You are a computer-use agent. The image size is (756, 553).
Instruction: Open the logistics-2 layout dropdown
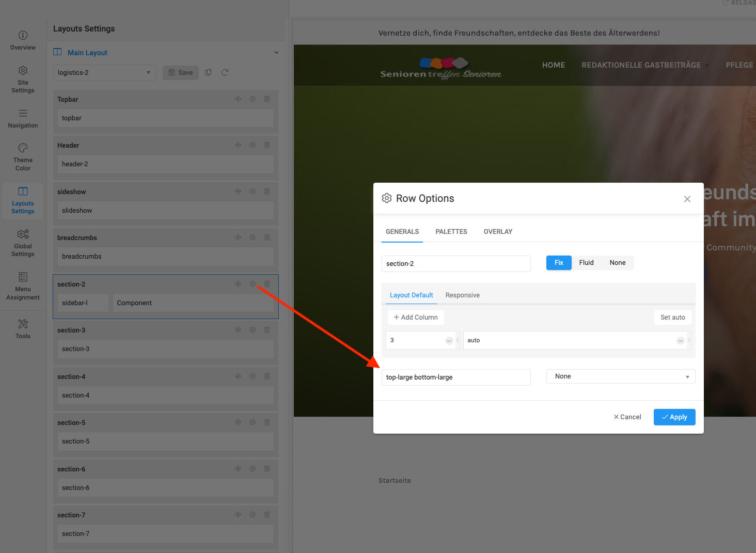[105, 73]
